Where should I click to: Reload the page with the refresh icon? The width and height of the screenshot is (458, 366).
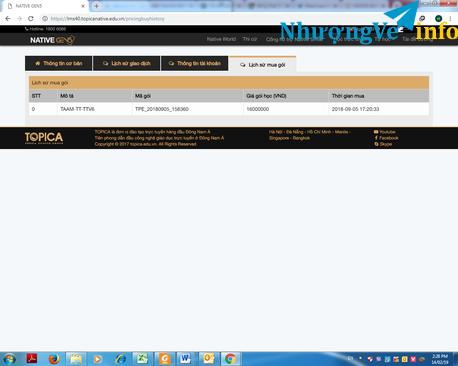tap(31, 19)
